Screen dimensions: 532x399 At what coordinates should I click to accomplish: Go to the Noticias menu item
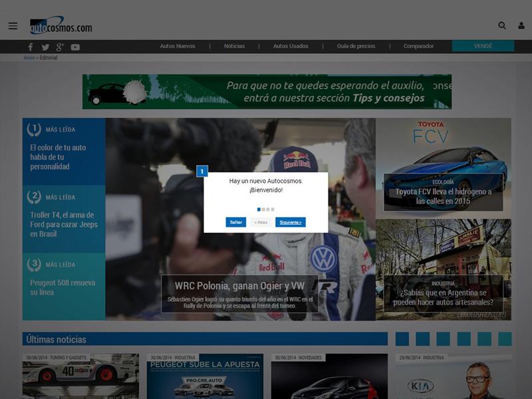pyautogui.click(x=234, y=47)
